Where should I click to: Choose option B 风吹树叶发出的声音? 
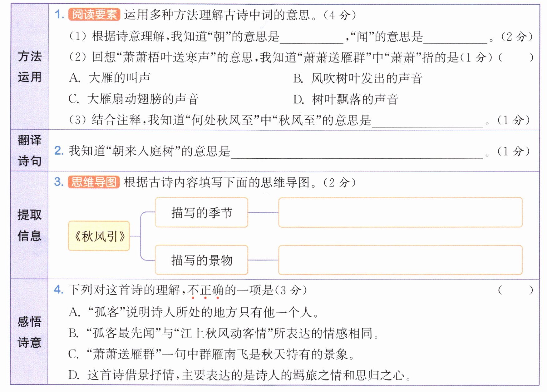pos(357,78)
